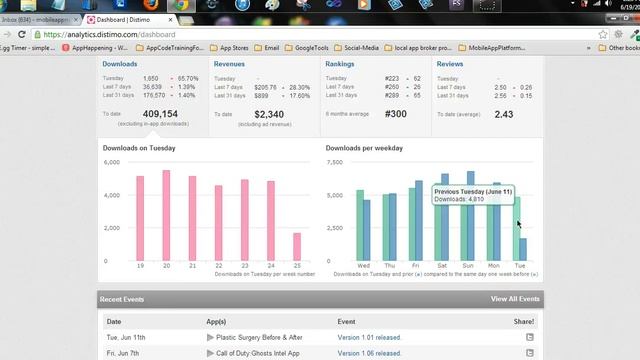This screenshot has height=360, width=640.
Task: Select the Reviews metrics panel
Action: tap(487, 96)
